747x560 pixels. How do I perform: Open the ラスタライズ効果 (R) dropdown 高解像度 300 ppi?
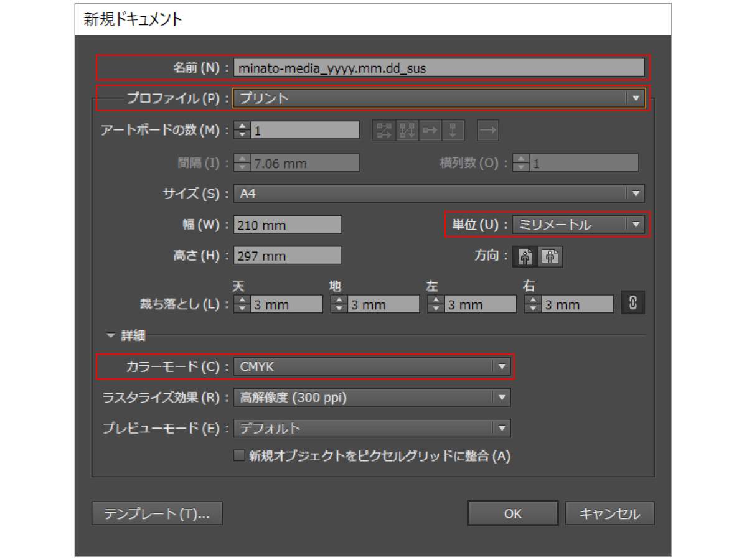[372, 397]
